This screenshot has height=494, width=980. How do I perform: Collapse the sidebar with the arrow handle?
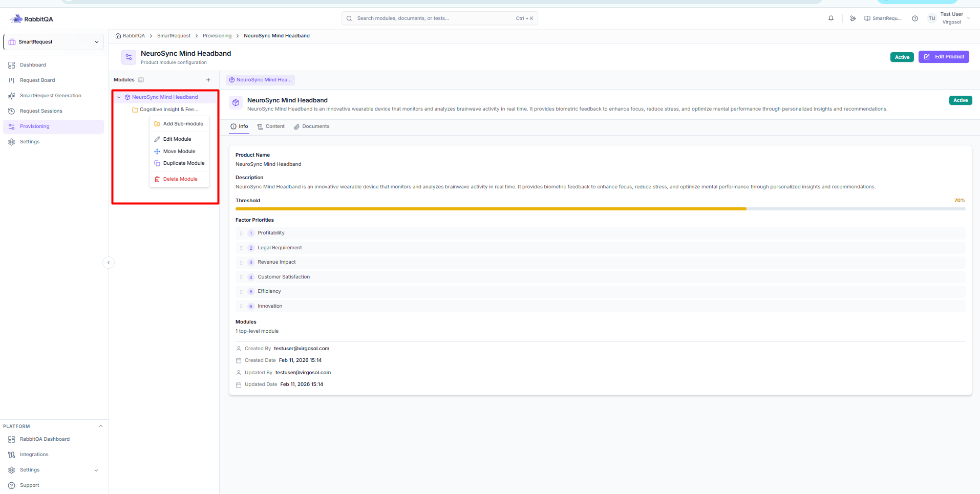pos(109,263)
